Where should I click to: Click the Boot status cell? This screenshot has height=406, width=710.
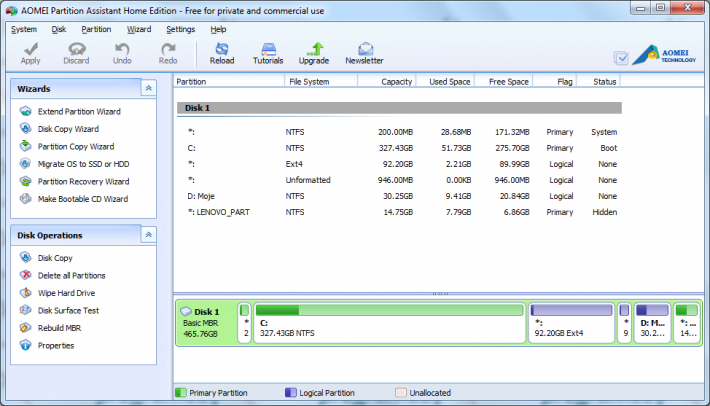tap(609, 148)
